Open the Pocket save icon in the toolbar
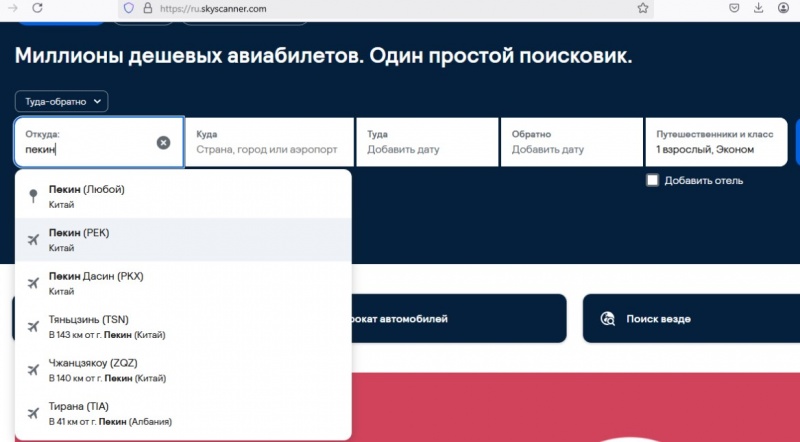Image resolution: width=800 pixels, height=442 pixels. [734, 8]
